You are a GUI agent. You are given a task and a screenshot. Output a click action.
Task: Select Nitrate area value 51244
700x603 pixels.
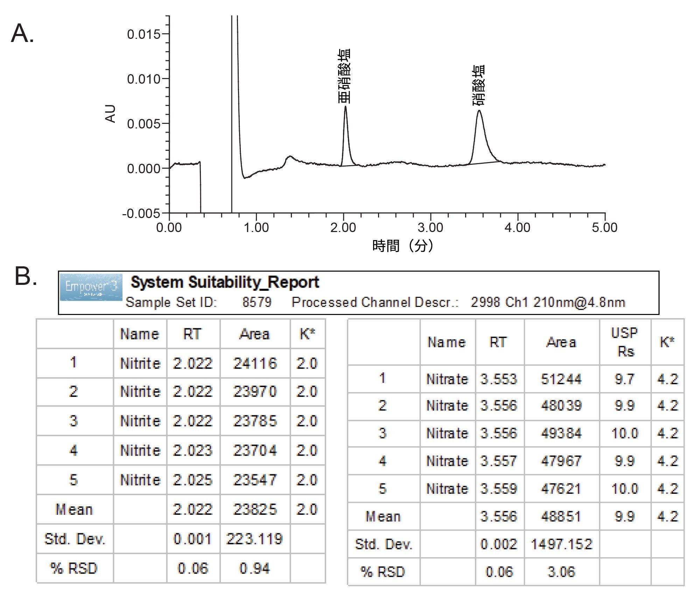[x=561, y=379]
